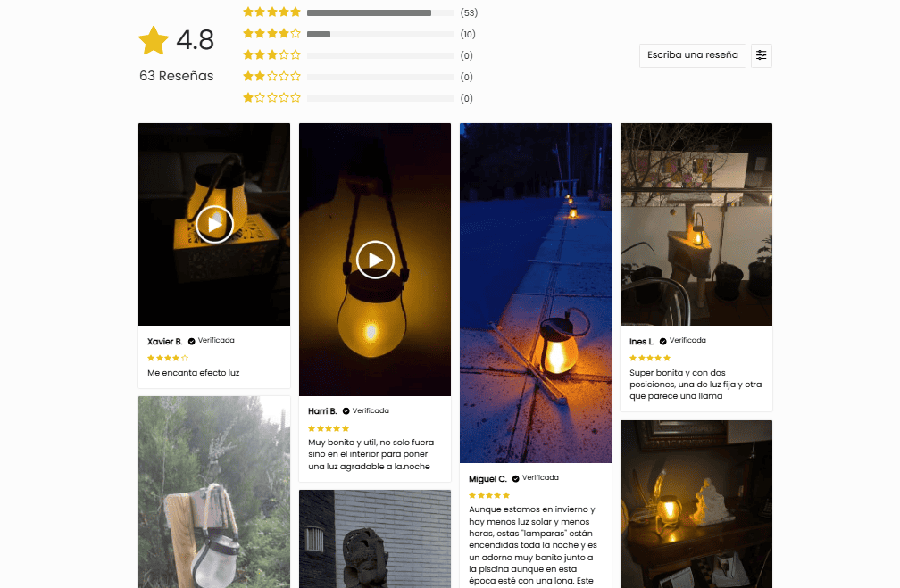The image size is (900, 588).
Task: Click the large yellow star rating icon
Action: (154, 41)
